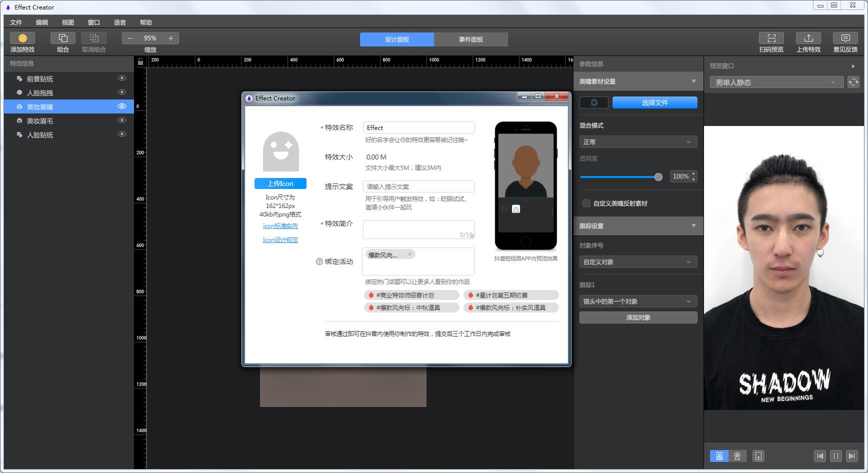The height and width of the screenshot is (473, 868).
Task: Select the 组合 (group) icon
Action: [62, 37]
